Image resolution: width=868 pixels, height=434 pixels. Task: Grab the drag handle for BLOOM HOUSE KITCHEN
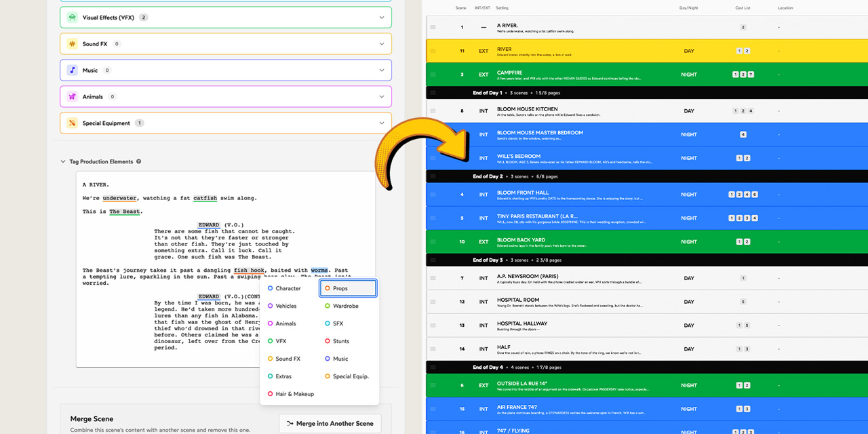click(x=433, y=111)
